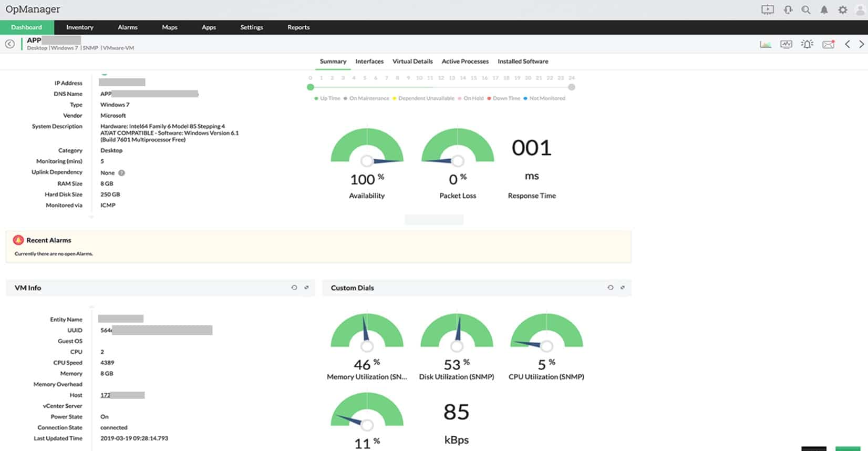
Task: Select the Summary tab
Action: pos(333,61)
